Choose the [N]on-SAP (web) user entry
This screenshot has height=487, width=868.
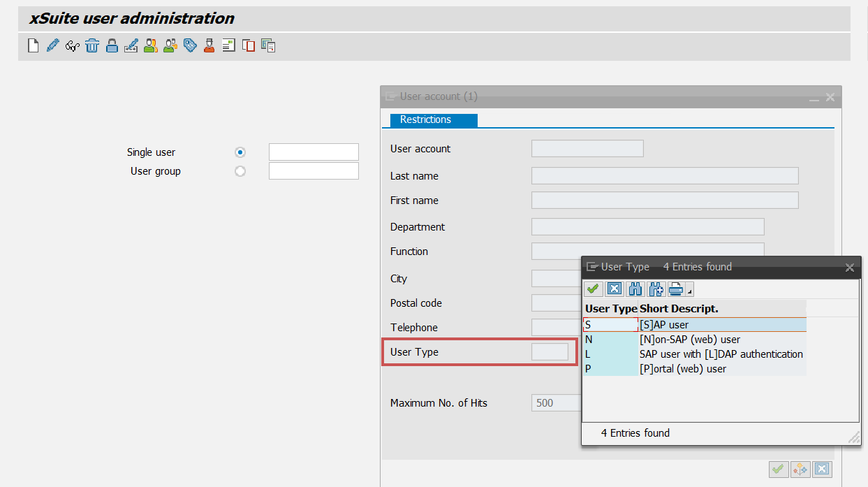tap(689, 340)
